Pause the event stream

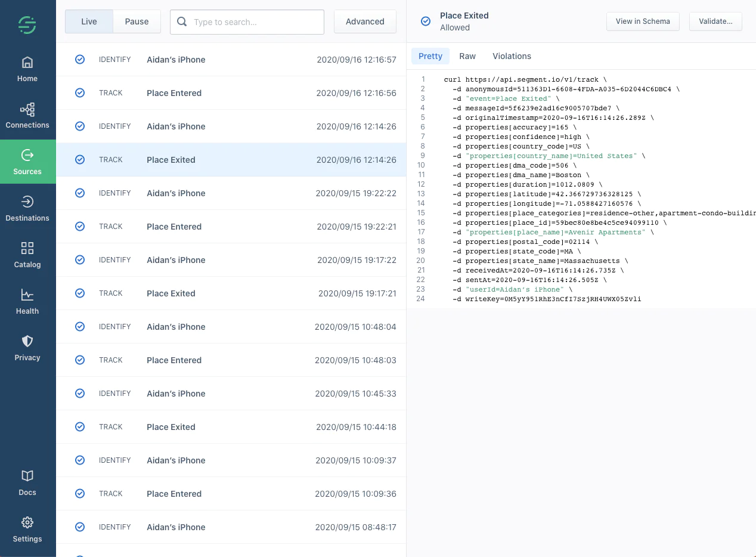[137, 21]
